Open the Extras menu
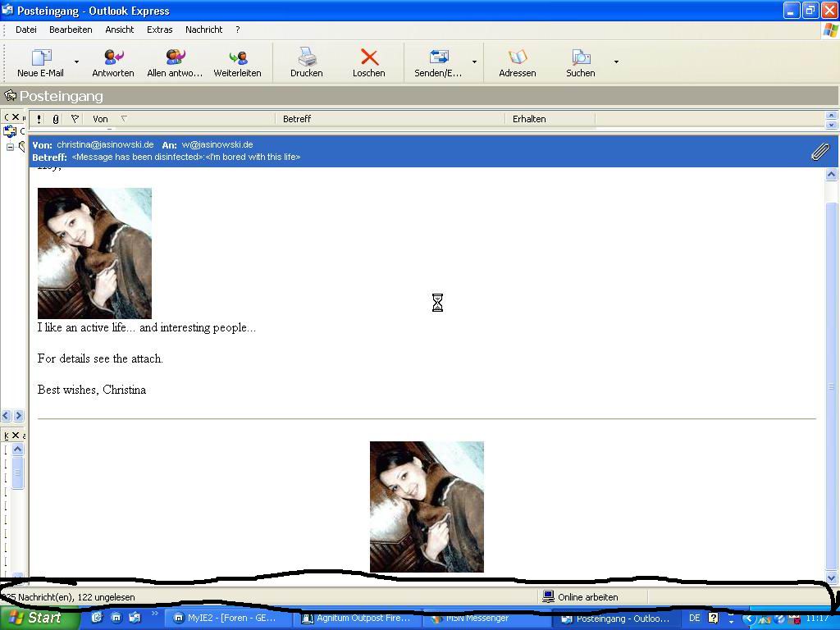 tap(160, 30)
